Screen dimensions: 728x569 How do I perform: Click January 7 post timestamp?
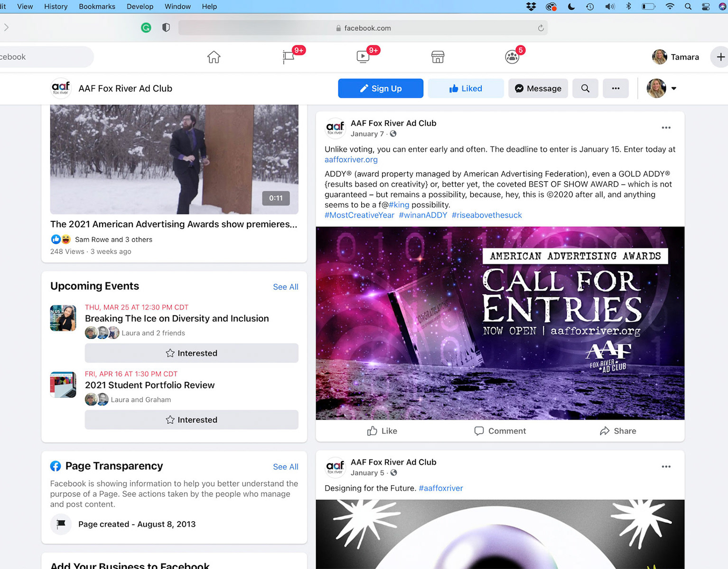(367, 134)
